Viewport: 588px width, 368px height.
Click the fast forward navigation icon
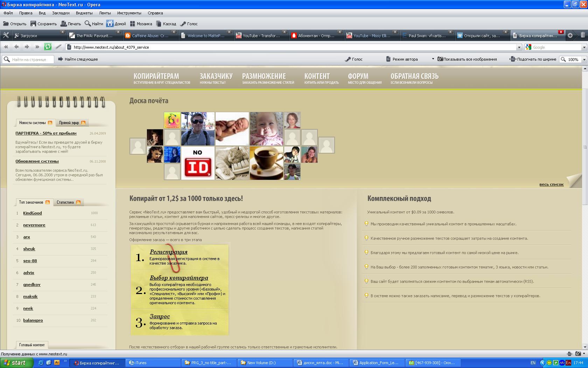click(37, 47)
